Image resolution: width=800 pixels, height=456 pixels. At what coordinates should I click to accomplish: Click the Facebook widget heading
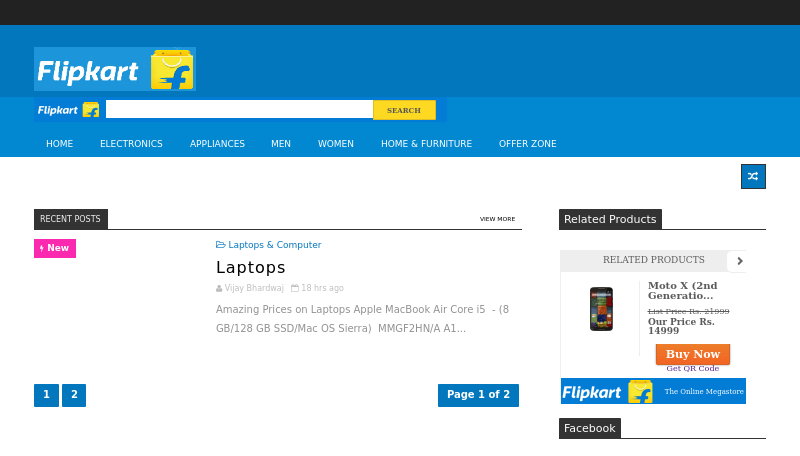(x=590, y=428)
